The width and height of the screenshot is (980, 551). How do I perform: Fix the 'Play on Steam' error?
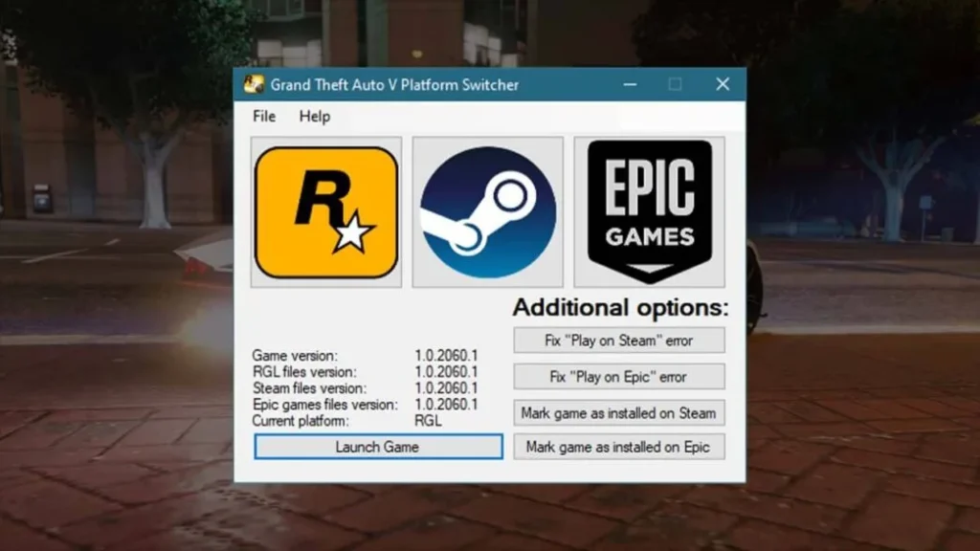coord(619,340)
